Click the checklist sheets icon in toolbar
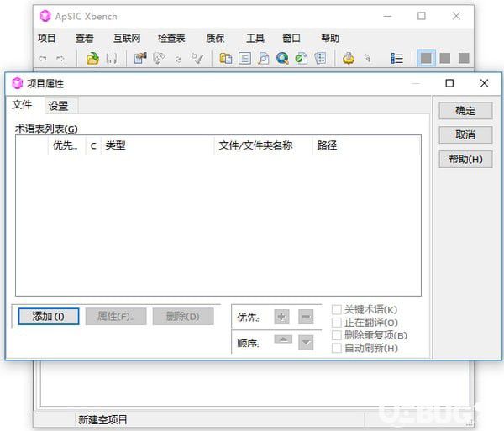Image resolution: width=504 pixels, height=431 pixels. [x=320, y=59]
